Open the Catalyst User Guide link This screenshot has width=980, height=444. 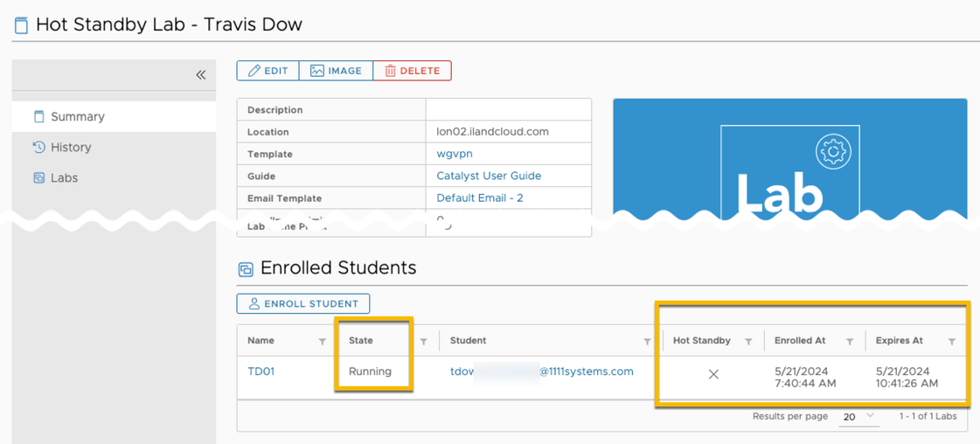[489, 176]
